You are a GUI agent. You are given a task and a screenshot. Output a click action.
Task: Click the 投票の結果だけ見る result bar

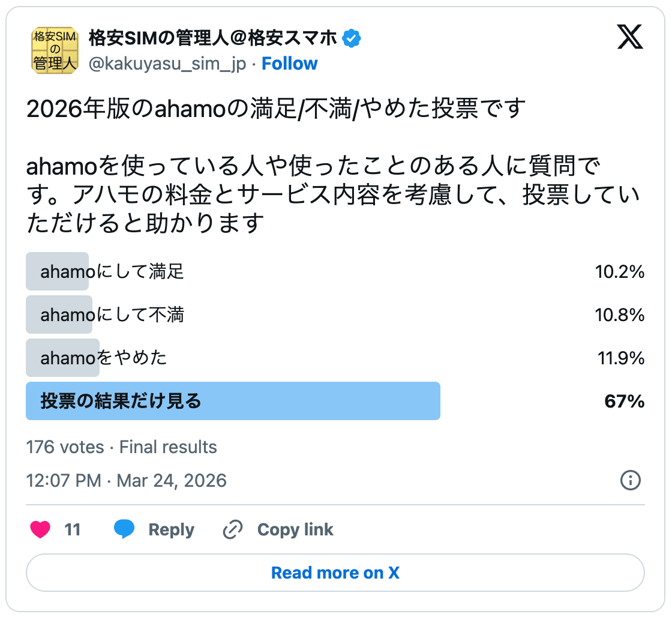(x=233, y=400)
